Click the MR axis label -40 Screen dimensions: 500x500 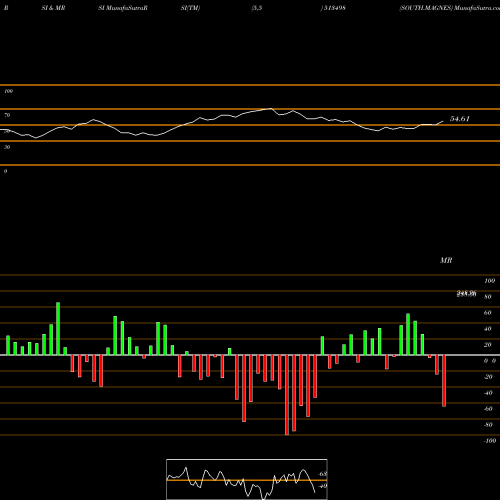tap(488, 393)
